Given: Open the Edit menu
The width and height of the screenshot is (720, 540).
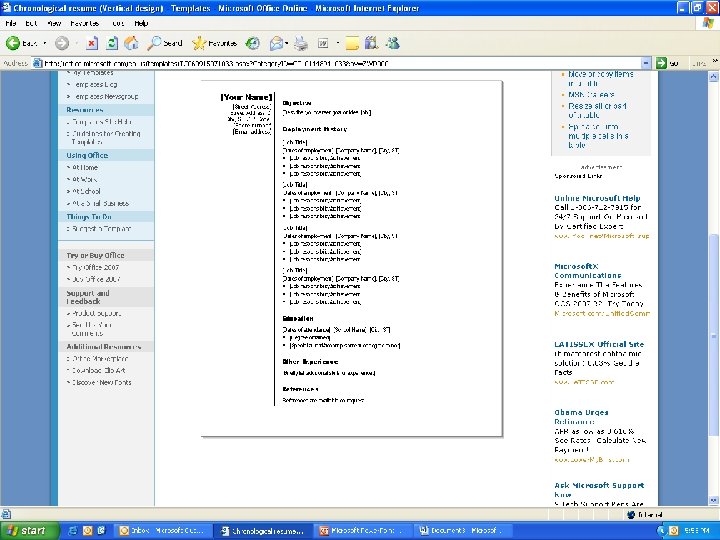Looking at the screenshot, I should tap(31, 23).
